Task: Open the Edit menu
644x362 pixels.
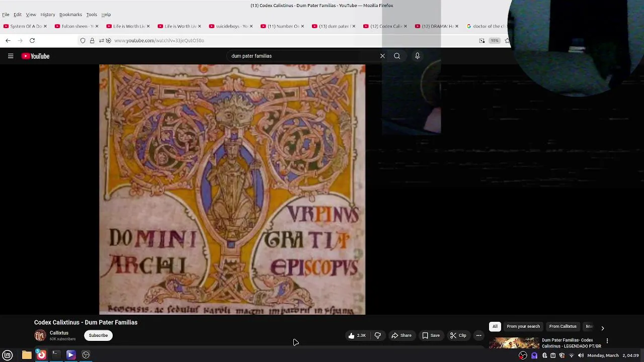Action: pos(18,15)
